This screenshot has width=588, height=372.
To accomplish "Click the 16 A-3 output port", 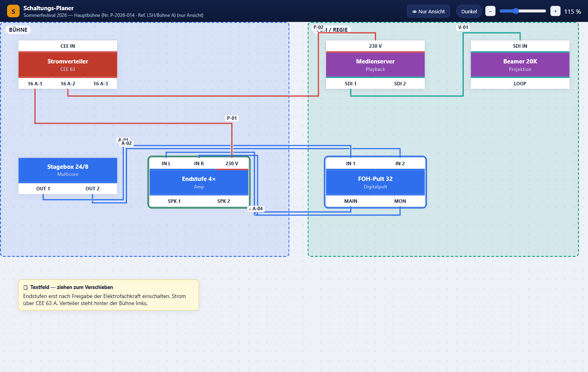I will pos(101,83).
